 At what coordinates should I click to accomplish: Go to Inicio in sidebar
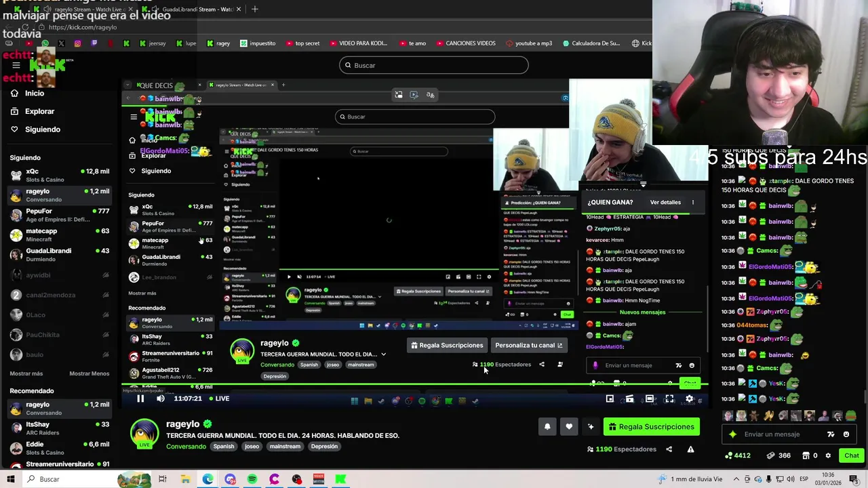tap(35, 94)
